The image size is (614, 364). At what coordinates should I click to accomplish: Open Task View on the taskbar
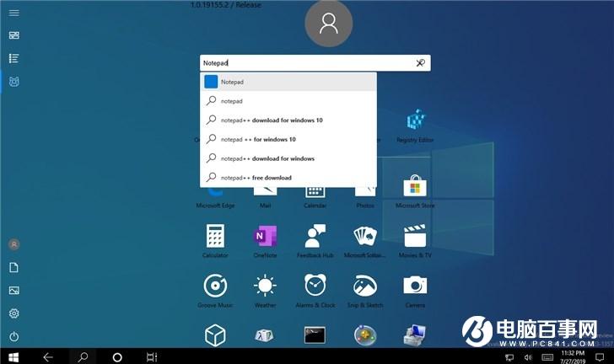pos(152,357)
